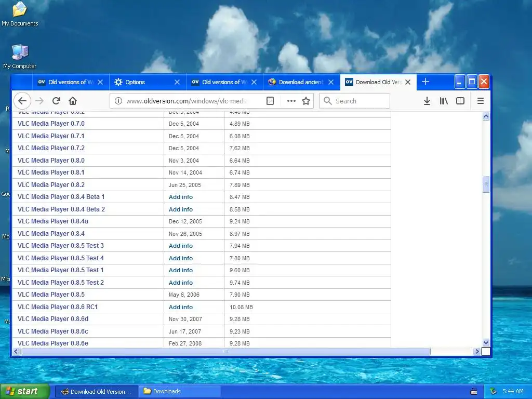Close the active Download Old Vers tab
532x399 pixels.
click(408, 82)
